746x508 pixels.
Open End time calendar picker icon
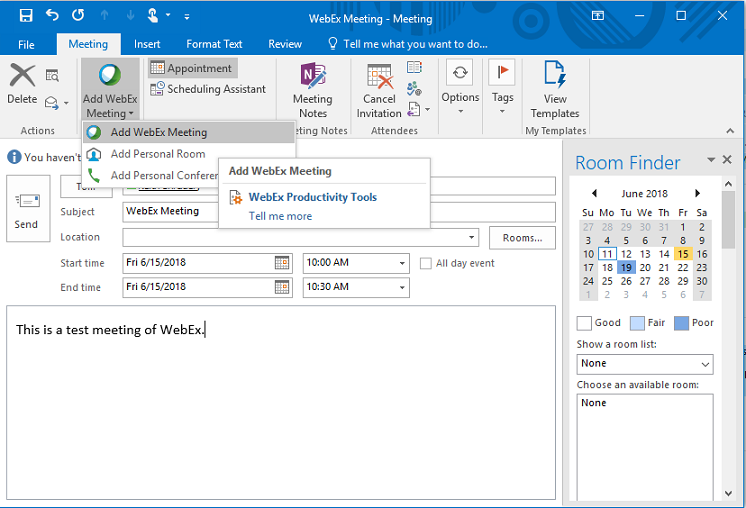click(282, 287)
